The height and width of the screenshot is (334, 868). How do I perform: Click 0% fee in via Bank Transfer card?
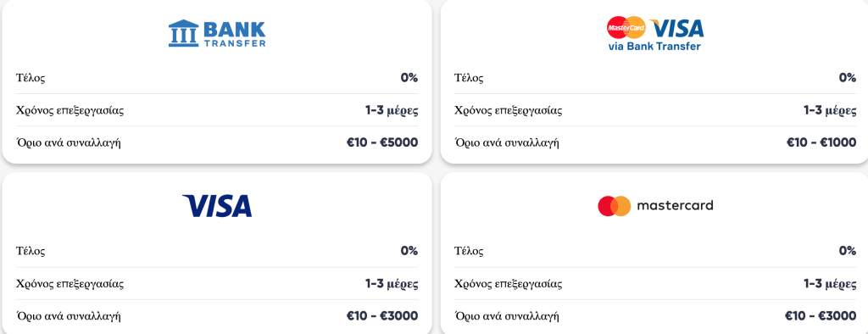(x=848, y=77)
